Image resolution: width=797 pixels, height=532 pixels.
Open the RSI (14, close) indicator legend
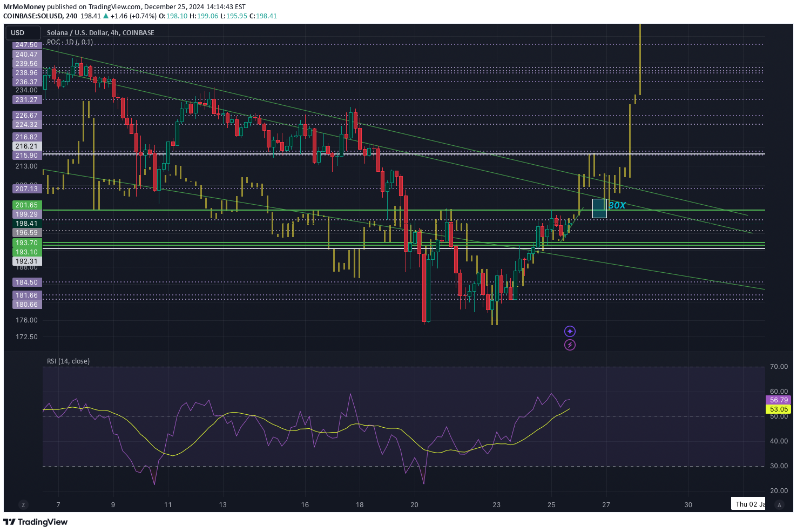click(68, 361)
